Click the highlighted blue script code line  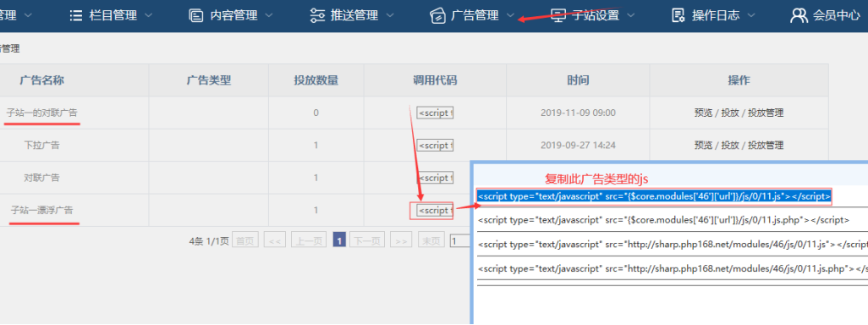click(x=654, y=196)
